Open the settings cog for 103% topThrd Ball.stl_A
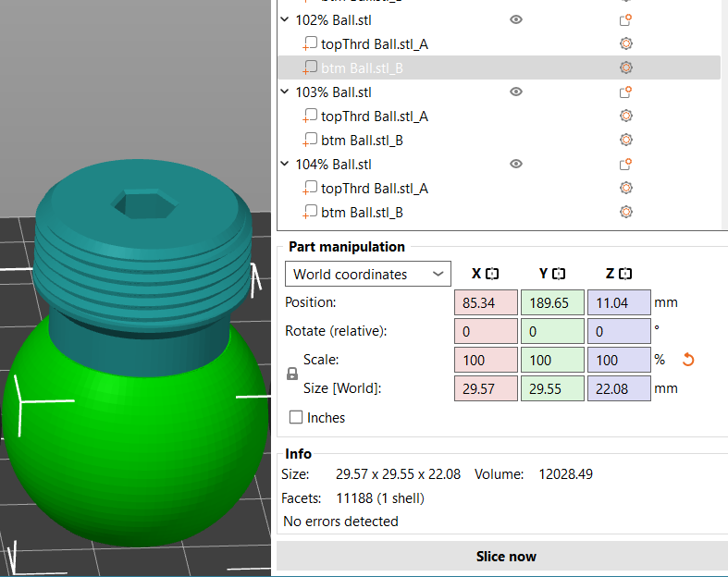The height and width of the screenshot is (577, 728). click(x=626, y=116)
